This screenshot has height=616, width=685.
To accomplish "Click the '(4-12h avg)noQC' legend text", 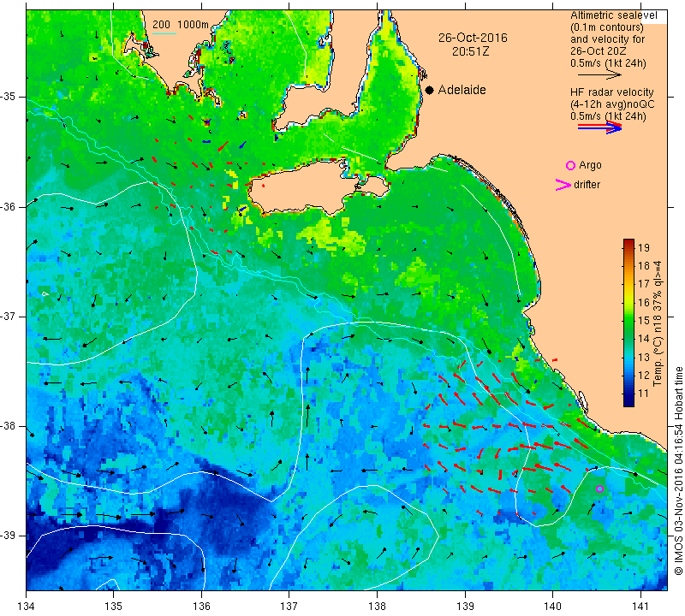I will tap(612, 104).
